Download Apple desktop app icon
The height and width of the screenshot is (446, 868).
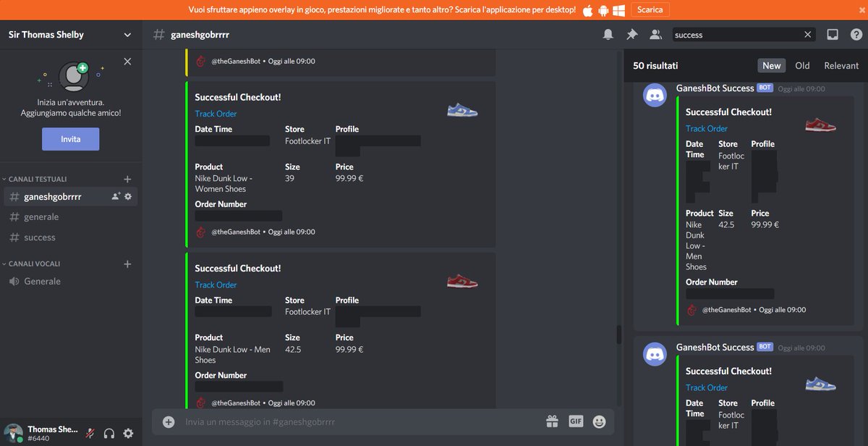[587, 10]
